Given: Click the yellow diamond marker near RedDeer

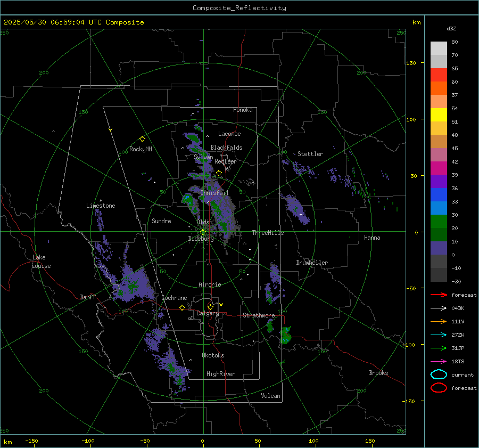Looking at the screenshot, I should [219, 173].
